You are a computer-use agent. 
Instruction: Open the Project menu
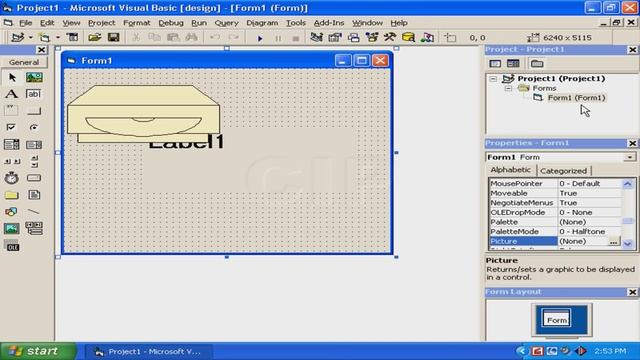coord(101,23)
